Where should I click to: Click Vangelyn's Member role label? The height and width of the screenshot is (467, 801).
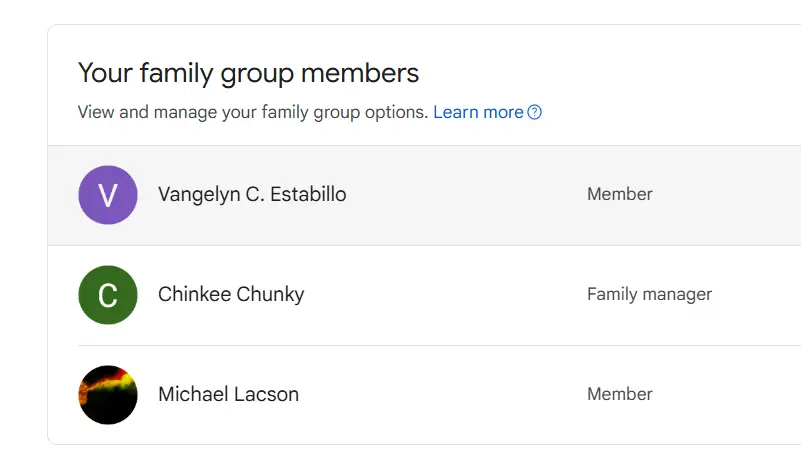(x=620, y=194)
